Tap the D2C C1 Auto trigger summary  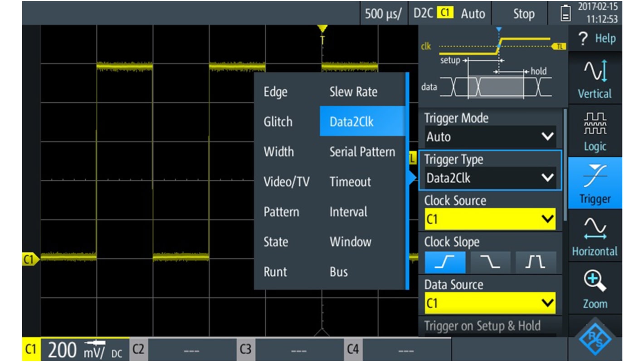[x=449, y=14]
